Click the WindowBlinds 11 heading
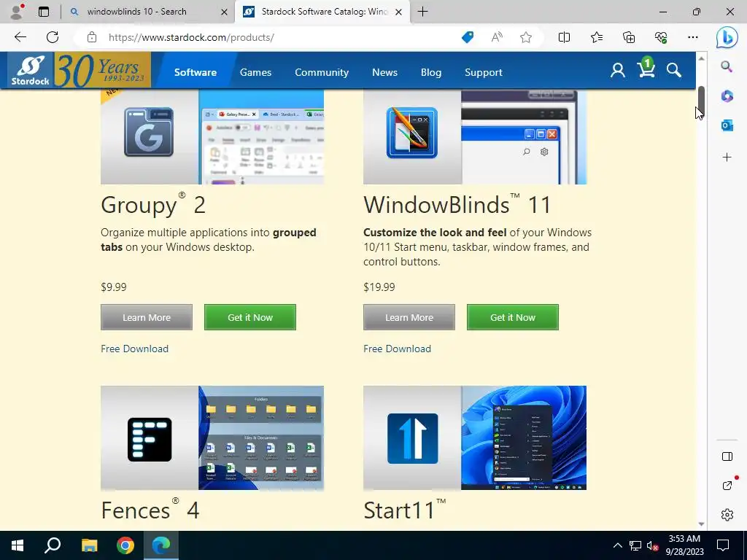This screenshot has width=747, height=560. point(457,205)
